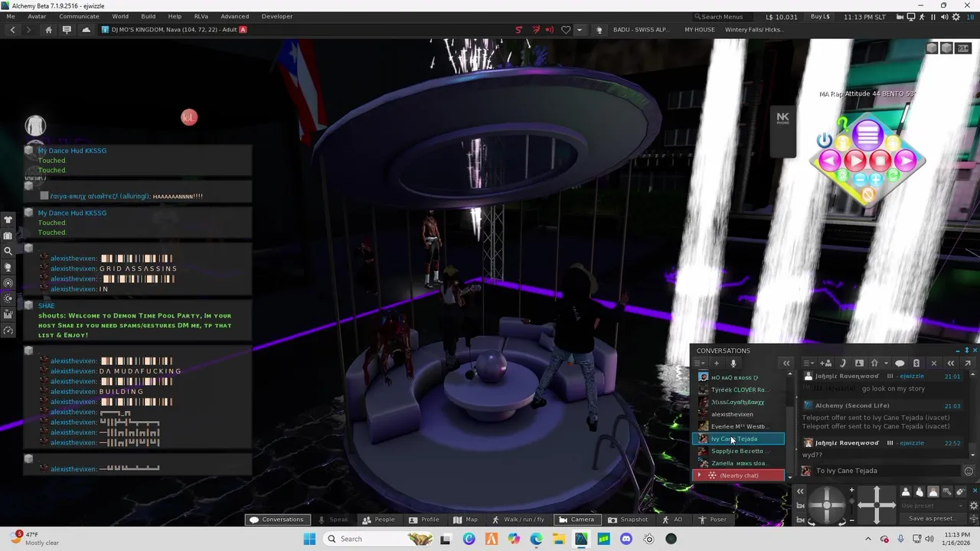Open the Avatar menu
Viewport: 980px width, 551px height.
click(x=37, y=16)
